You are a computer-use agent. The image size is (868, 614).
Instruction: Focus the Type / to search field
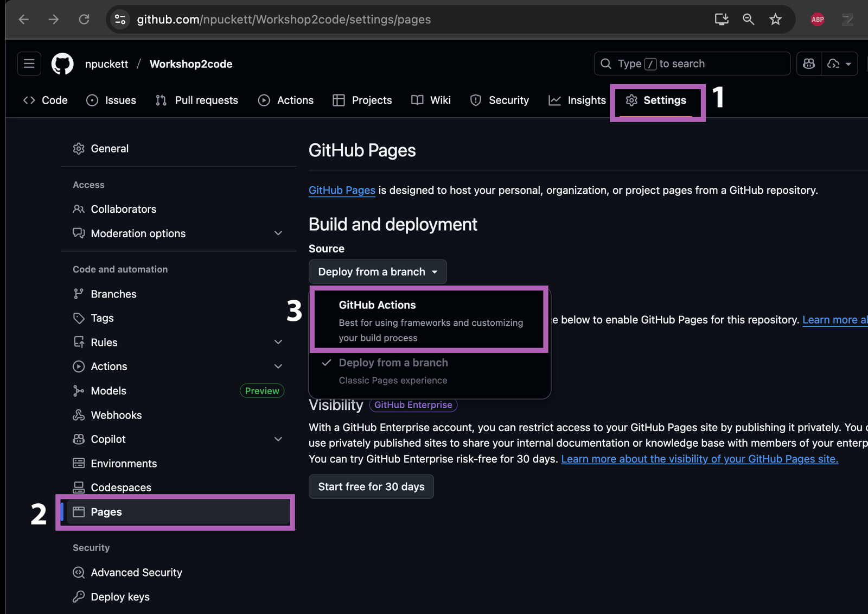click(x=692, y=64)
